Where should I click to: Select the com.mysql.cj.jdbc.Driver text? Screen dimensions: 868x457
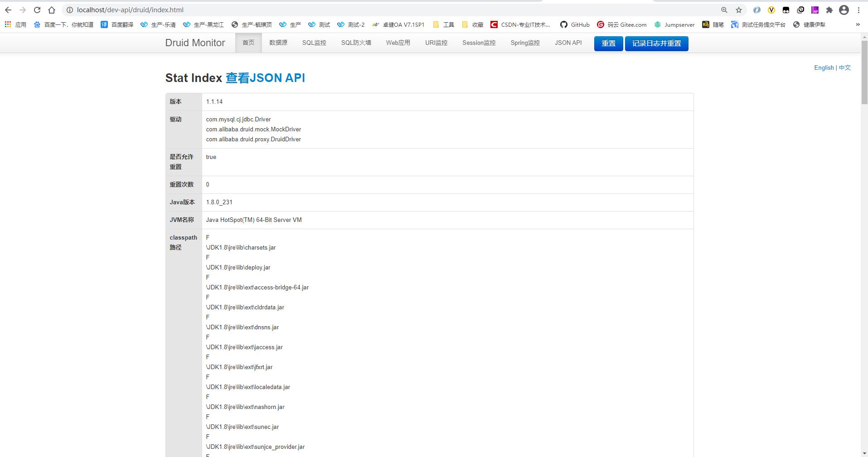coord(238,120)
